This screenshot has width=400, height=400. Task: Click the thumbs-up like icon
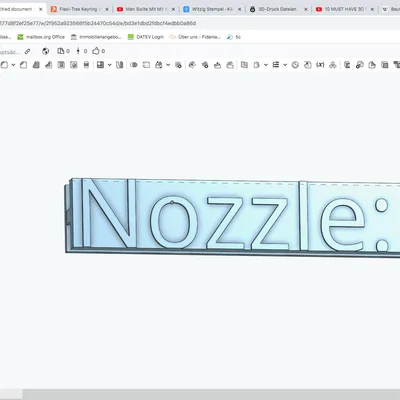pos(96,51)
